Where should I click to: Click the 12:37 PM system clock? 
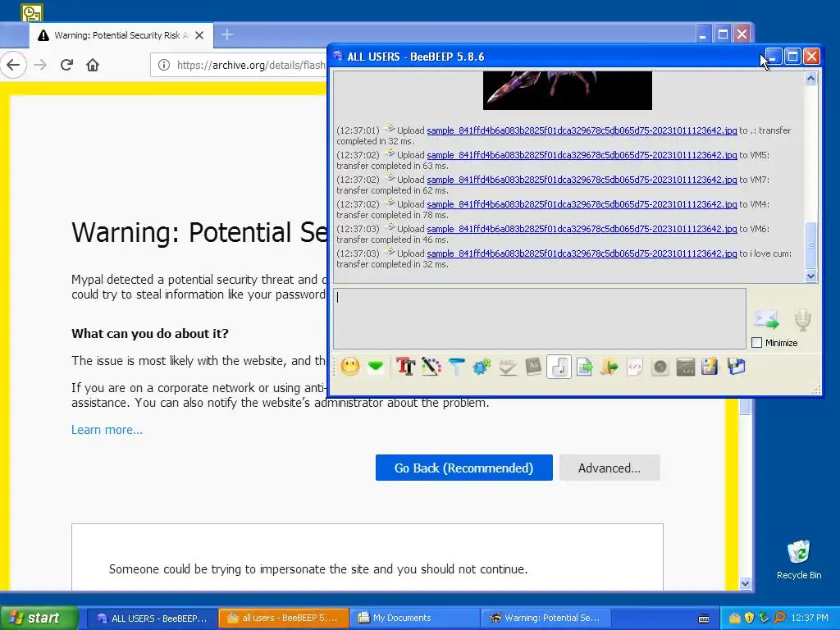[x=810, y=619]
